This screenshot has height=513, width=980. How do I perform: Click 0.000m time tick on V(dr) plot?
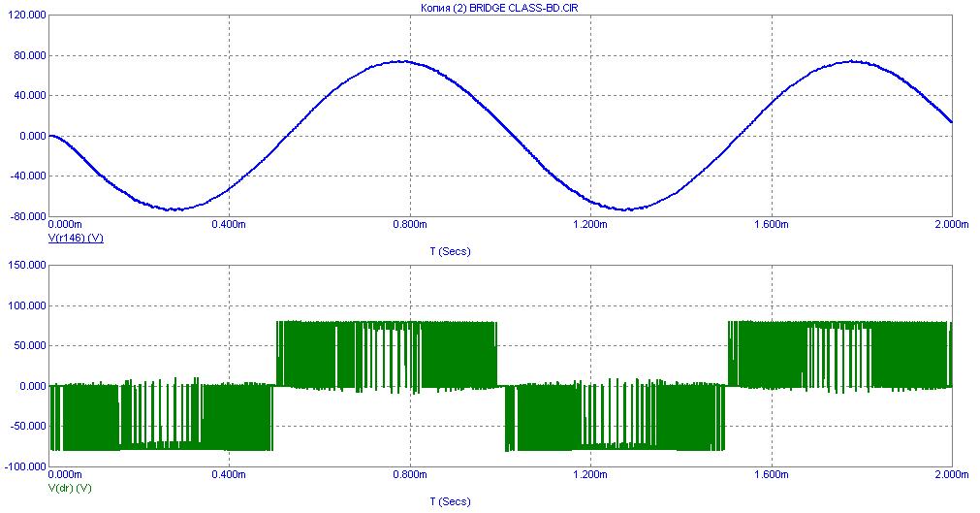[x=65, y=475]
